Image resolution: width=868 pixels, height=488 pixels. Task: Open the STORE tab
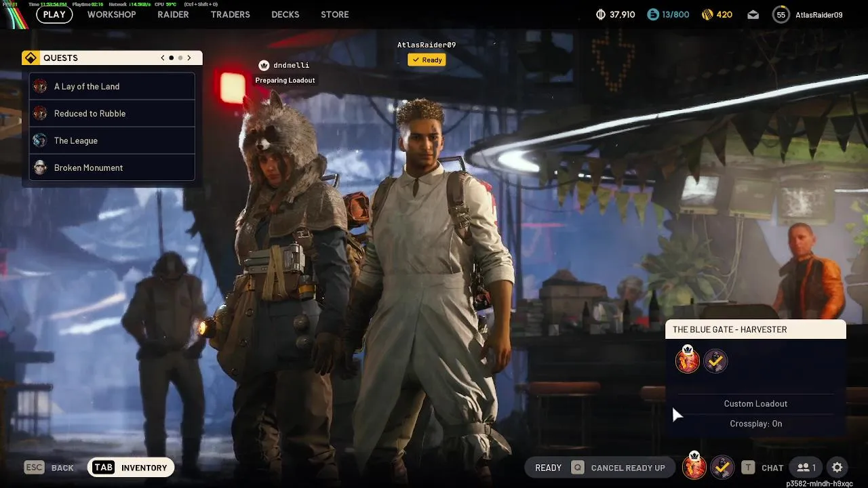click(x=335, y=14)
